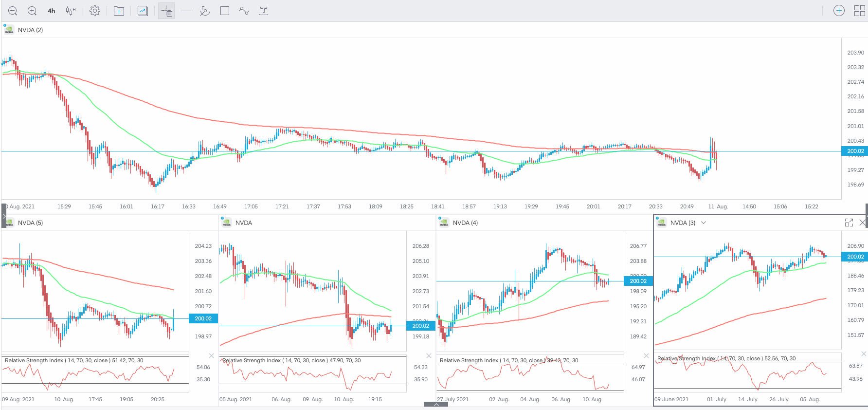Select the NVDA (5) chart panel title
The image size is (868, 410).
tap(30, 223)
